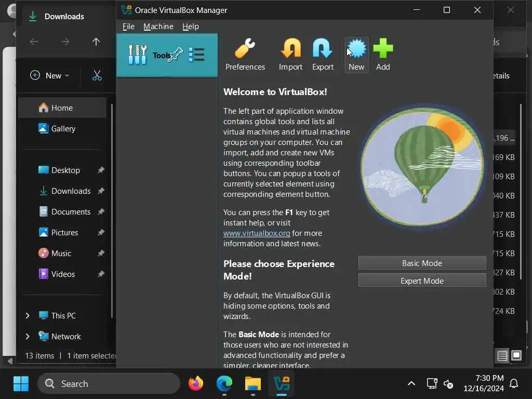
Task: Click the taskbar Search box
Action: (109, 384)
